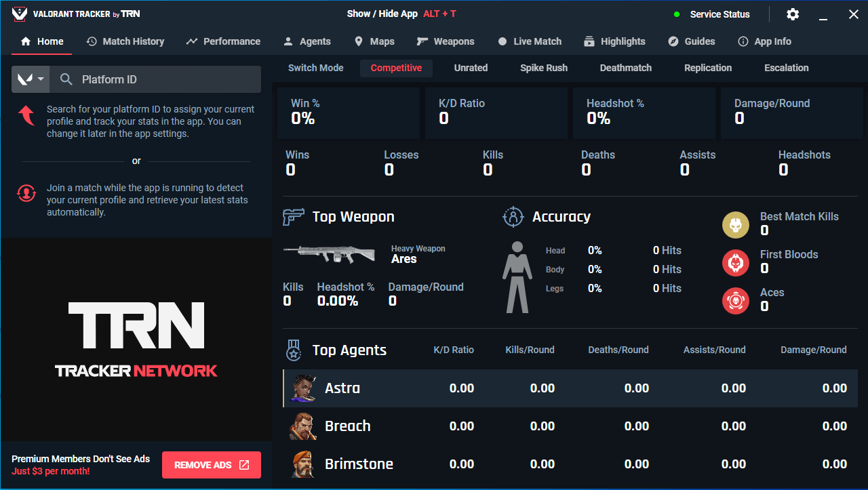This screenshot has width=868, height=490.
Task: Click the Win % stat card
Action: 349,113
